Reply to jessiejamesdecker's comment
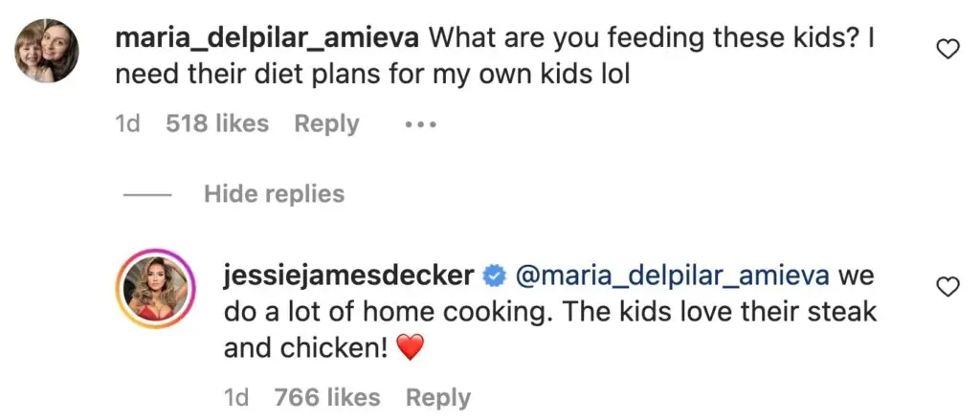This screenshot has height=420, width=980. (x=437, y=398)
